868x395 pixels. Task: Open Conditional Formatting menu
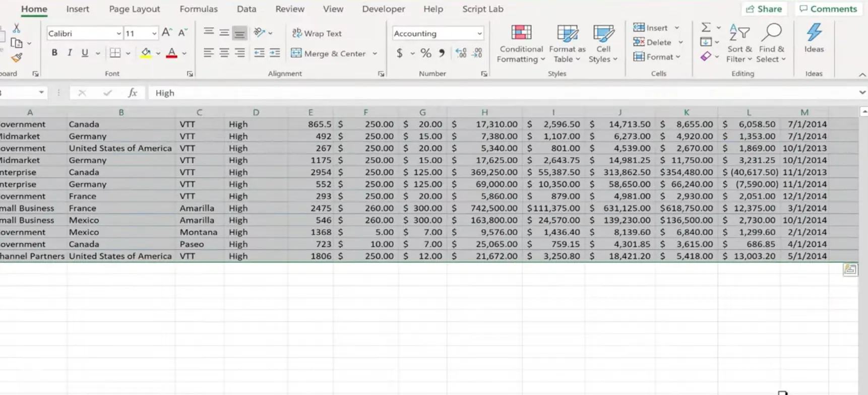(521, 44)
